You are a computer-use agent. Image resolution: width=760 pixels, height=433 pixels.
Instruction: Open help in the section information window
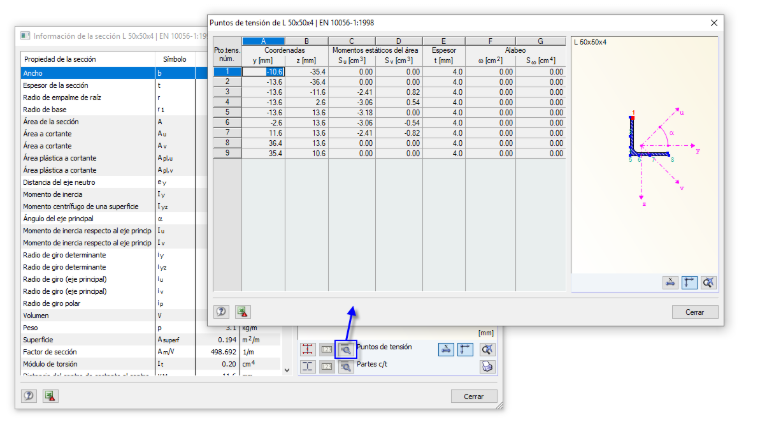click(29, 396)
